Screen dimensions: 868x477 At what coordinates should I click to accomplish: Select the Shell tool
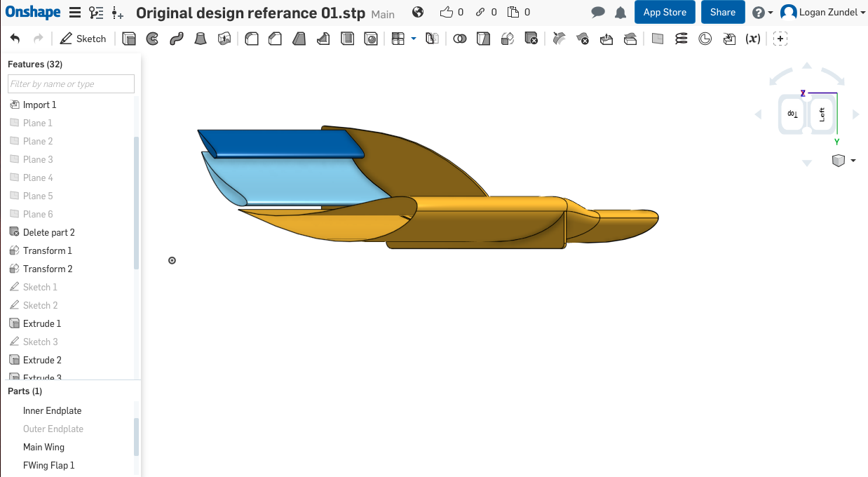tap(347, 39)
